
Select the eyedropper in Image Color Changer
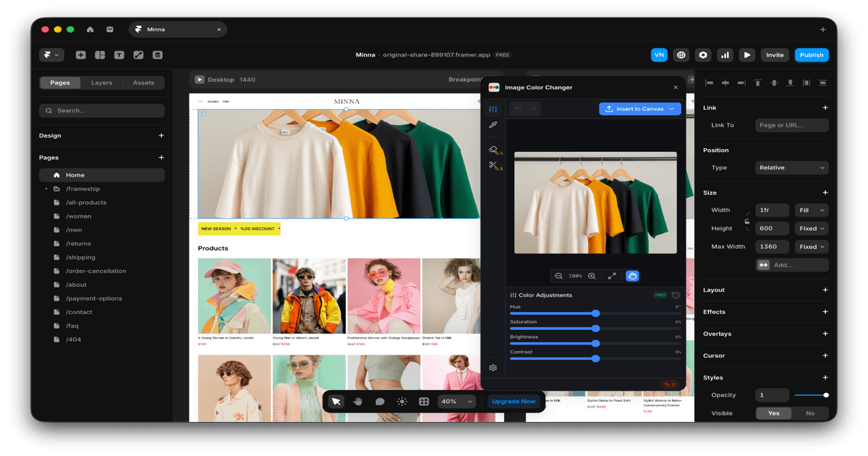click(x=493, y=124)
